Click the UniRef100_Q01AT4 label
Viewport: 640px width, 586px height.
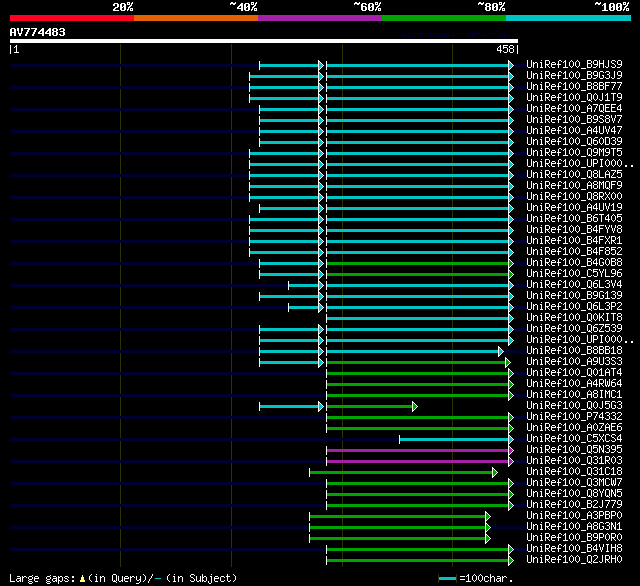(x=574, y=373)
